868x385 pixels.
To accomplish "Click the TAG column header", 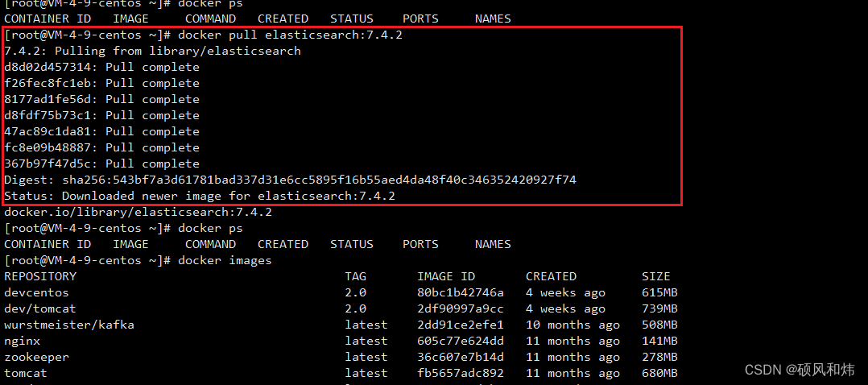I will click(x=355, y=276).
